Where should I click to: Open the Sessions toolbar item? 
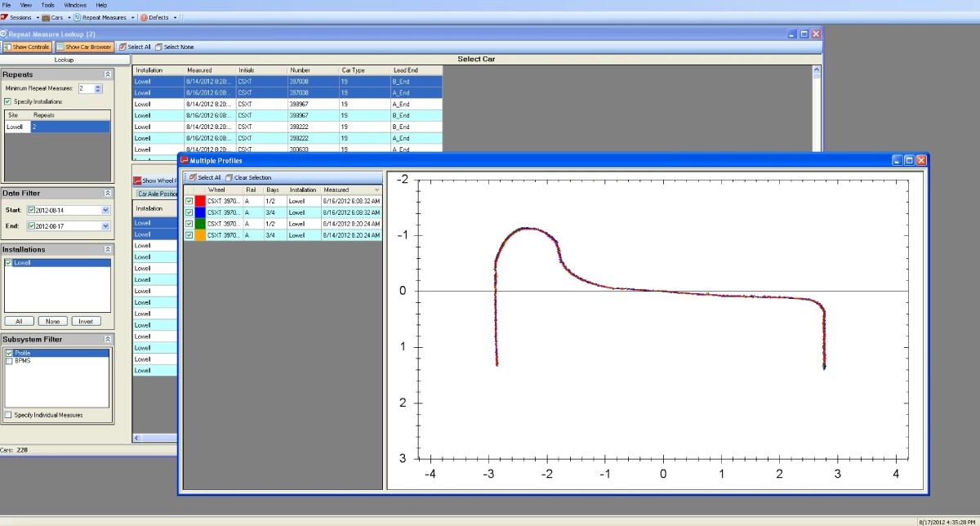(x=18, y=17)
